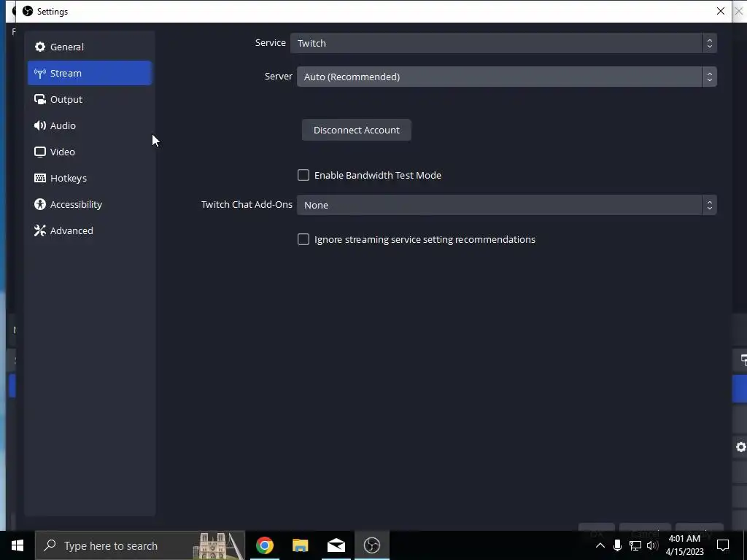747x560 pixels.
Task: Open the Server dropdown Auto (Recommended)
Action: (506, 77)
